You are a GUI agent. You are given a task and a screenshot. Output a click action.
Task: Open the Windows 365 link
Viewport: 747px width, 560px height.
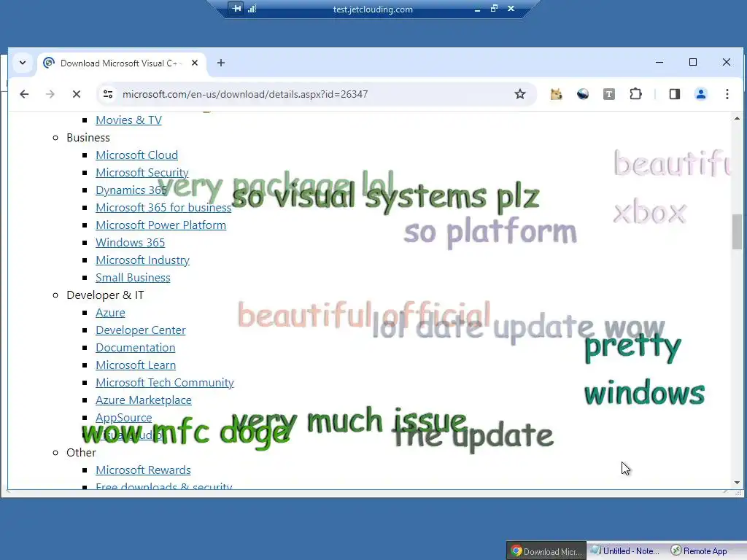(x=130, y=243)
